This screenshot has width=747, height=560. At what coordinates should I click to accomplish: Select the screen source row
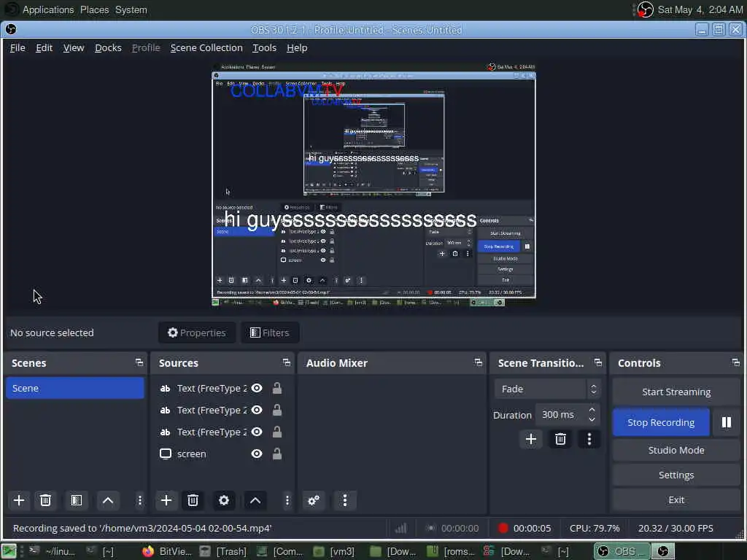(222, 454)
